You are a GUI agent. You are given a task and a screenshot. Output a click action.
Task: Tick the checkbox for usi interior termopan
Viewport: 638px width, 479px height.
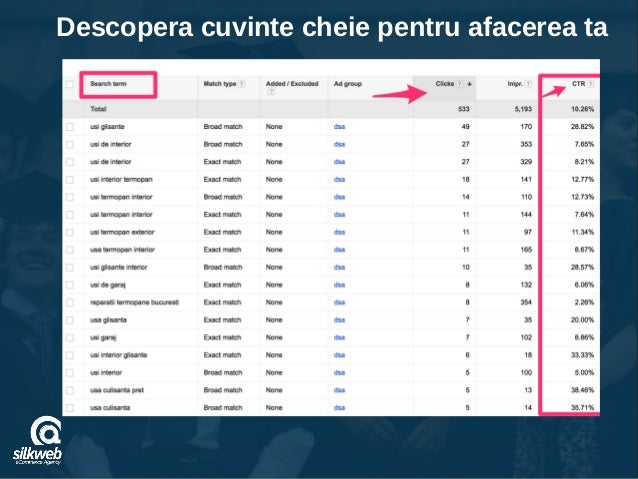pyautogui.click(x=70, y=179)
